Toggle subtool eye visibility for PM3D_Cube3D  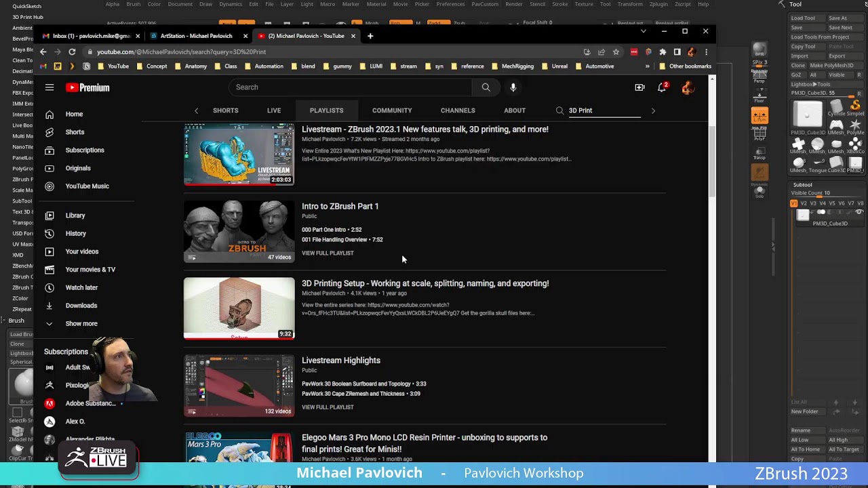[x=859, y=212]
